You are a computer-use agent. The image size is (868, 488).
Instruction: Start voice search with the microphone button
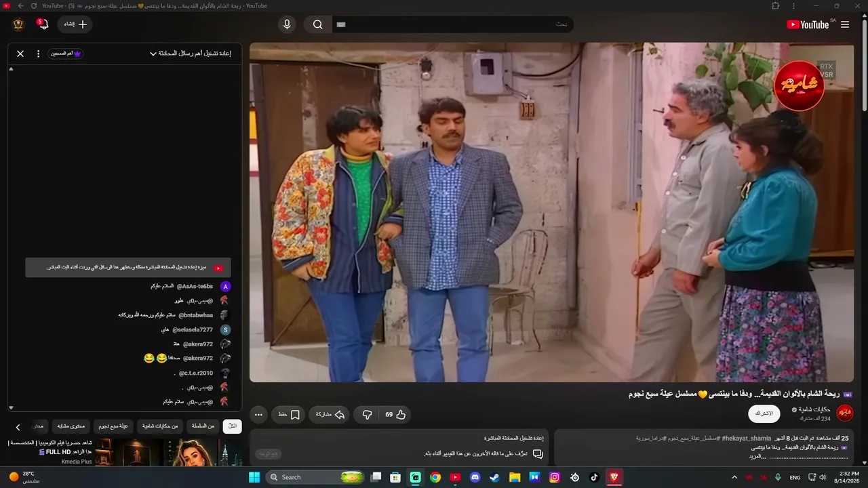287,24
